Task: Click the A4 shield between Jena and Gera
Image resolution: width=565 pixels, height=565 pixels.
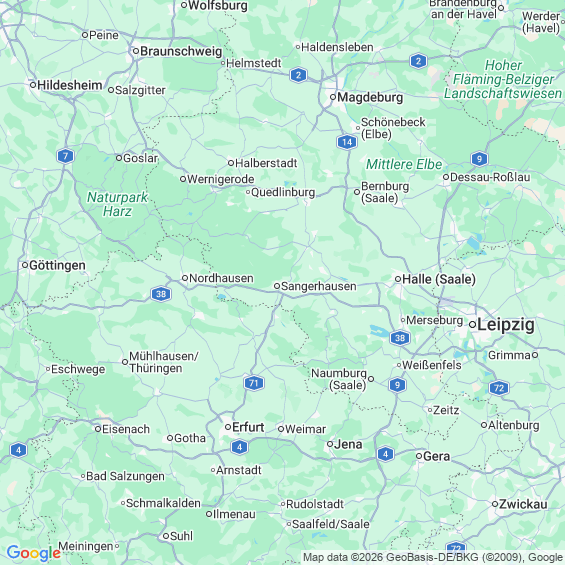Action: (x=386, y=454)
